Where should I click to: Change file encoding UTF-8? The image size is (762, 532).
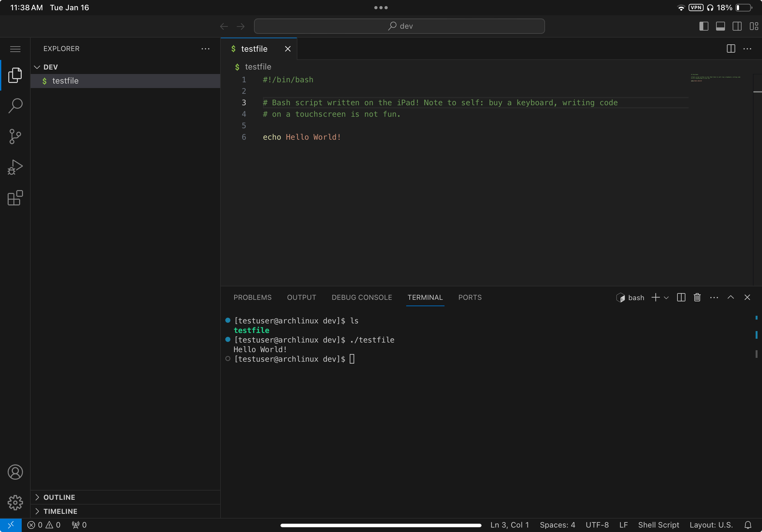pos(597,525)
